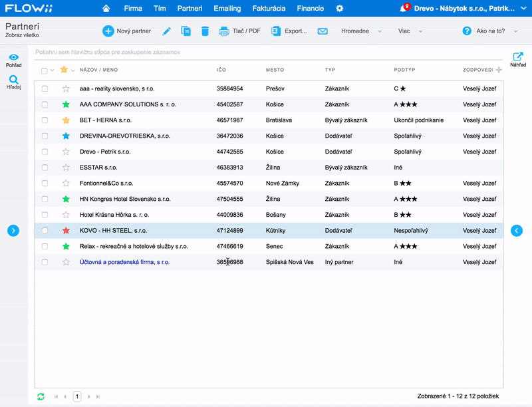The height and width of the screenshot is (407, 532).
Task: Select checkbox for AAA COMPANY SOLUTIONS
Action: click(45, 104)
